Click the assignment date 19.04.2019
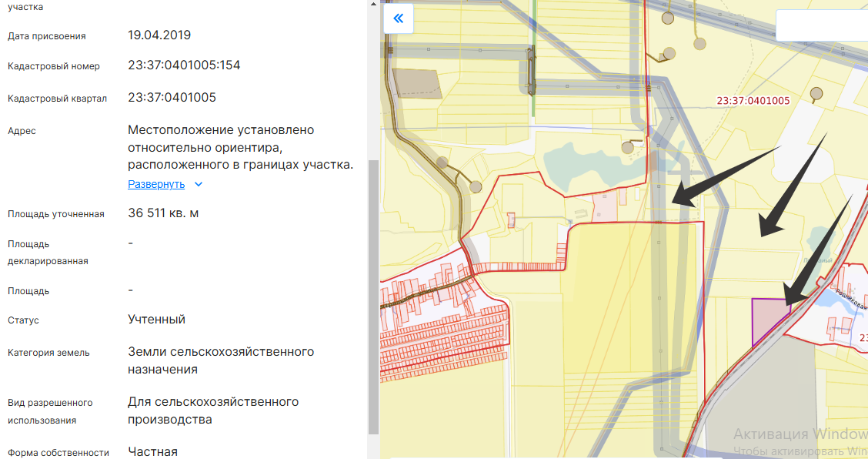 tap(159, 35)
